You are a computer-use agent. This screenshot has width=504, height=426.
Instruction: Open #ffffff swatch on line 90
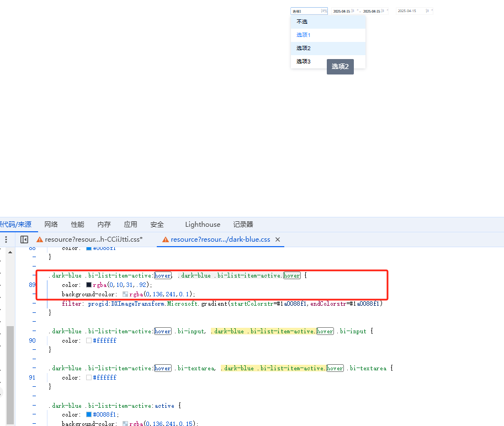(x=89, y=340)
